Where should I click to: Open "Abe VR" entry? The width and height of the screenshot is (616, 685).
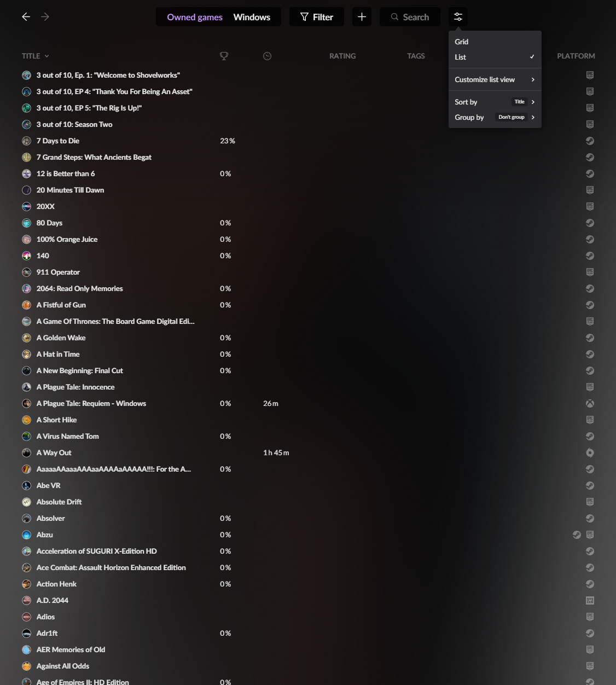pos(49,485)
